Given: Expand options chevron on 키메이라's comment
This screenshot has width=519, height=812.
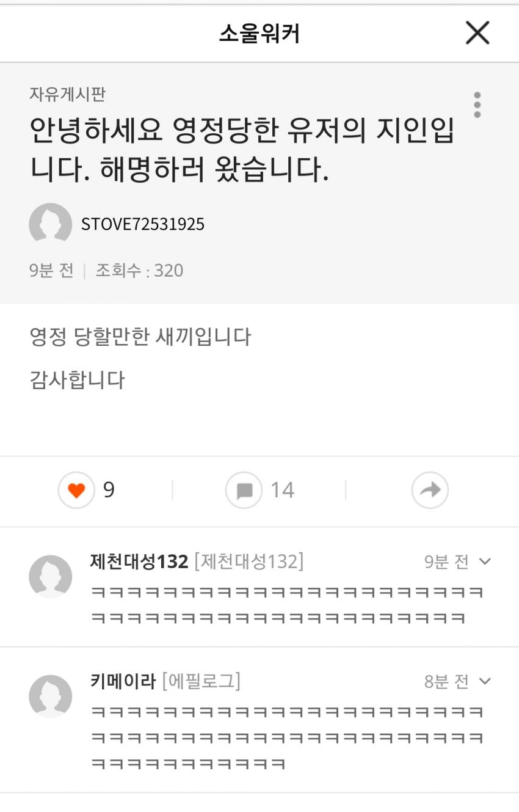Looking at the screenshot, I should [x=485, y=681].
